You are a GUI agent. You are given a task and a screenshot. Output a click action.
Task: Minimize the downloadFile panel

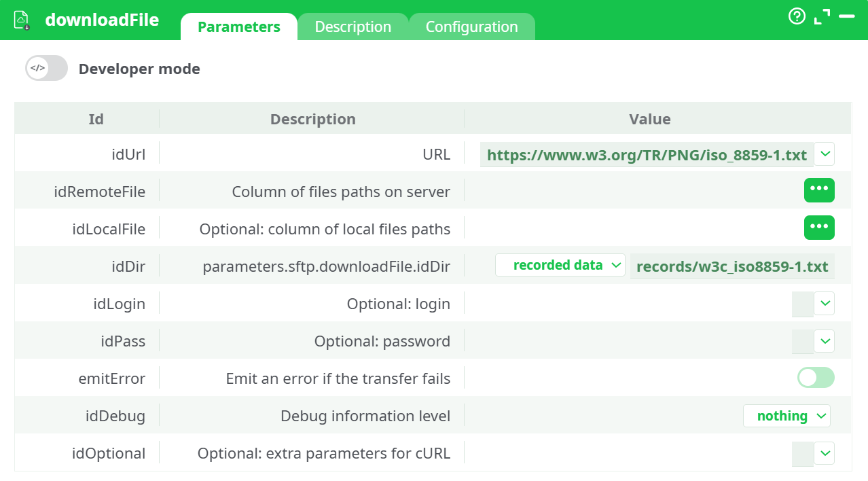(x=848, y=17)
